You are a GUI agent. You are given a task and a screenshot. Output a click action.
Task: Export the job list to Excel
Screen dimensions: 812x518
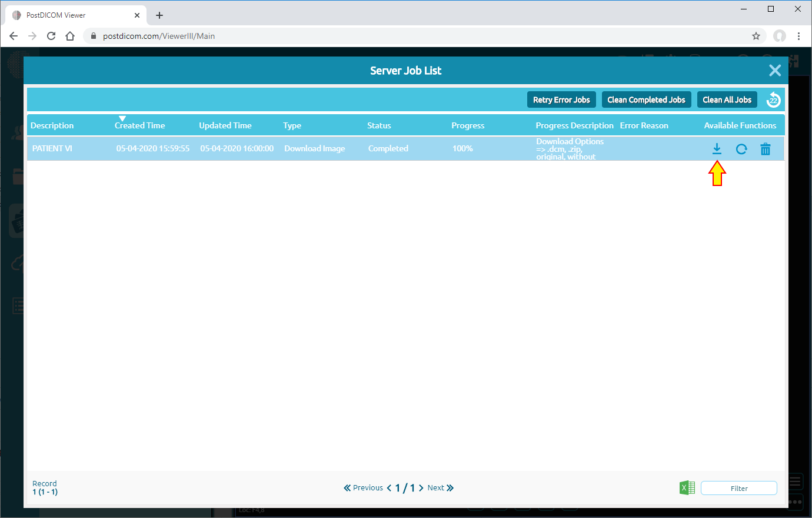tap(687, 487)
